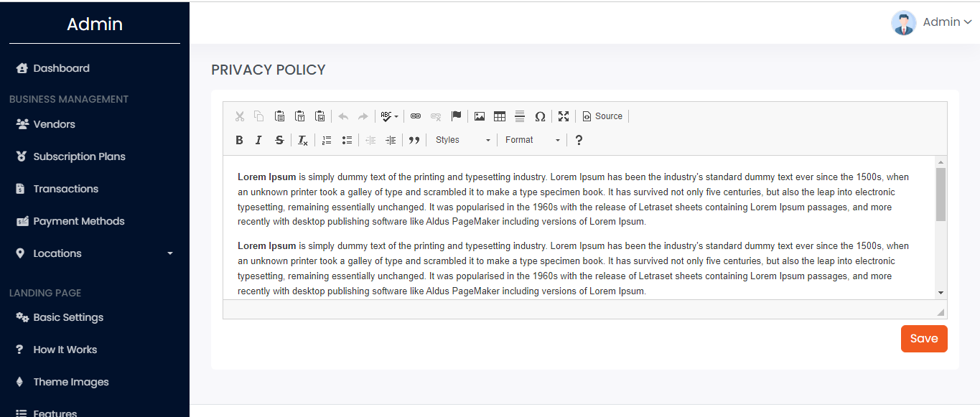The height and width of the screenshot is (417, 980).
Task: Click the insert table icon
Action: tap(500, 116)
